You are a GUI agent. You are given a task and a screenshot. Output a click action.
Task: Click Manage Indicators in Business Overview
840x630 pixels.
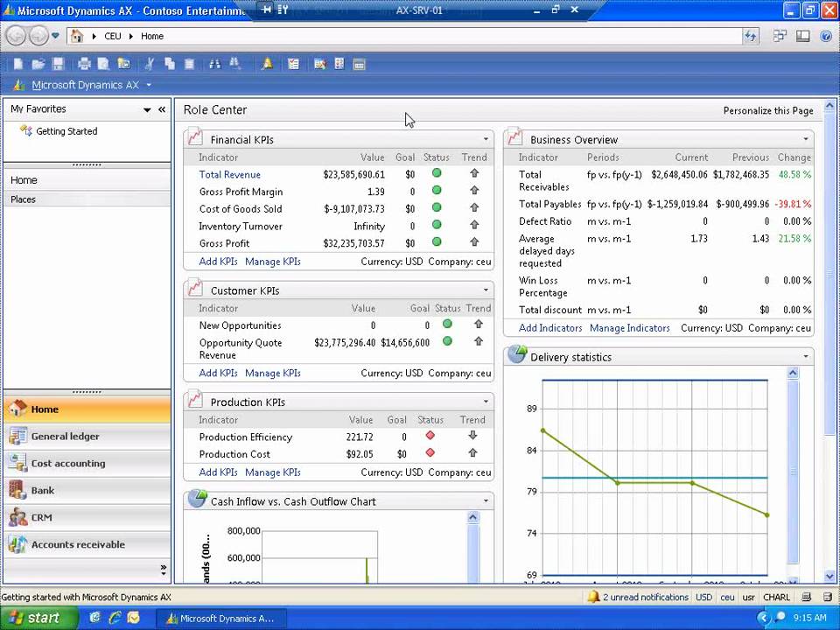coord(629,328)
